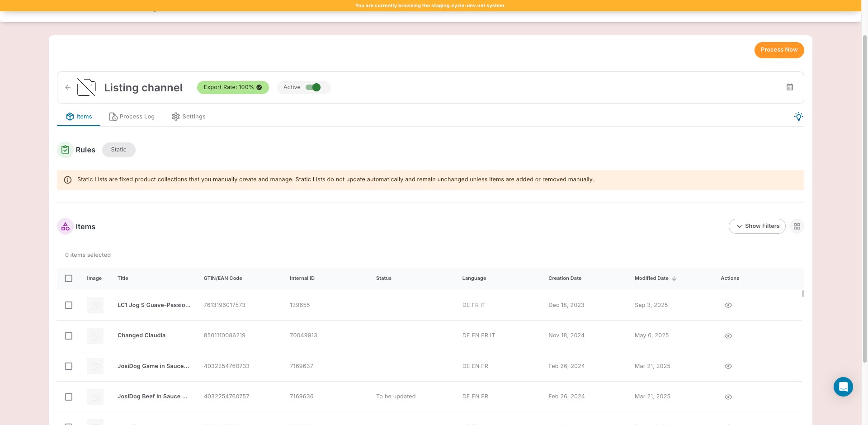Image resolution: width=868 pixels, height=425 pixels.
Task: Tick checkbox for JosiDog Beef in Sauce row
Action: coord(69,397)
